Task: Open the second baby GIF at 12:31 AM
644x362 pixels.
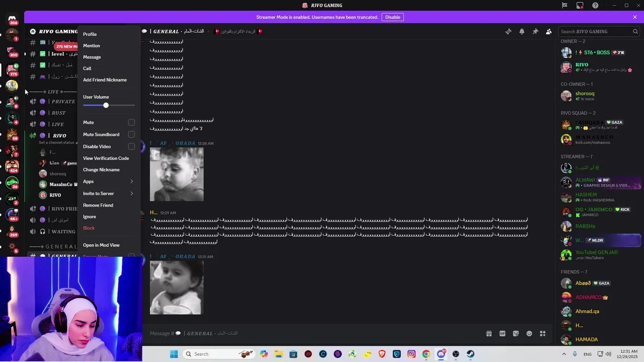Action: click(177, 288)
